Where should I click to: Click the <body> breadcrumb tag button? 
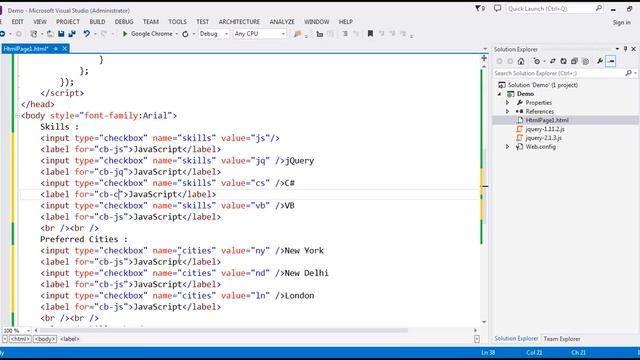tap(45, 339)
